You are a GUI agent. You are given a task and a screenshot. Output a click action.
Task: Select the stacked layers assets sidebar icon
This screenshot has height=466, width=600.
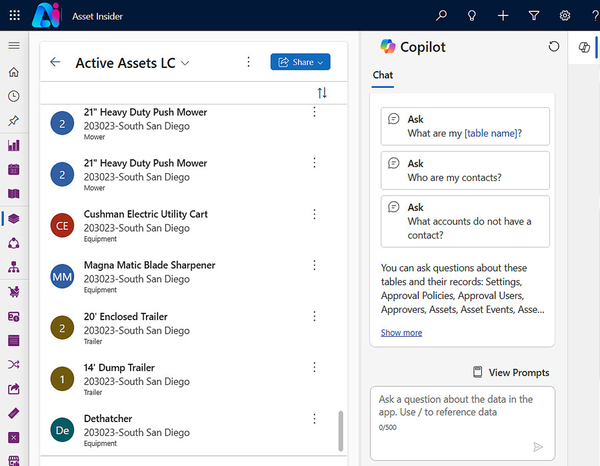click(x=14, y=218)
